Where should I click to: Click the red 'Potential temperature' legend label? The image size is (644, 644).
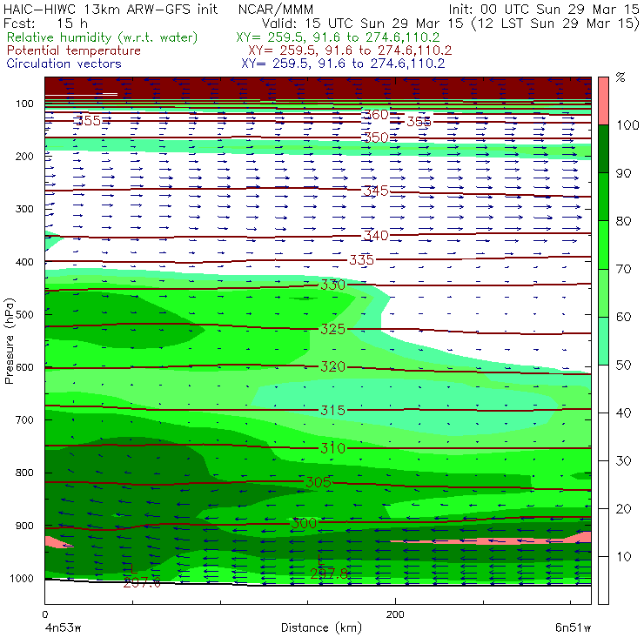click(73, 50)
